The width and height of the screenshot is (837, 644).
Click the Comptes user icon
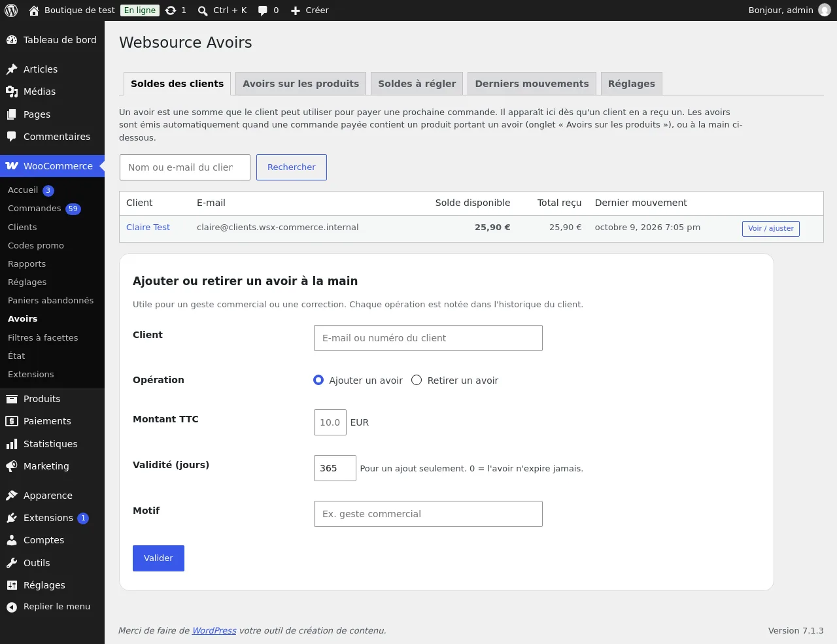pos(12,540)
